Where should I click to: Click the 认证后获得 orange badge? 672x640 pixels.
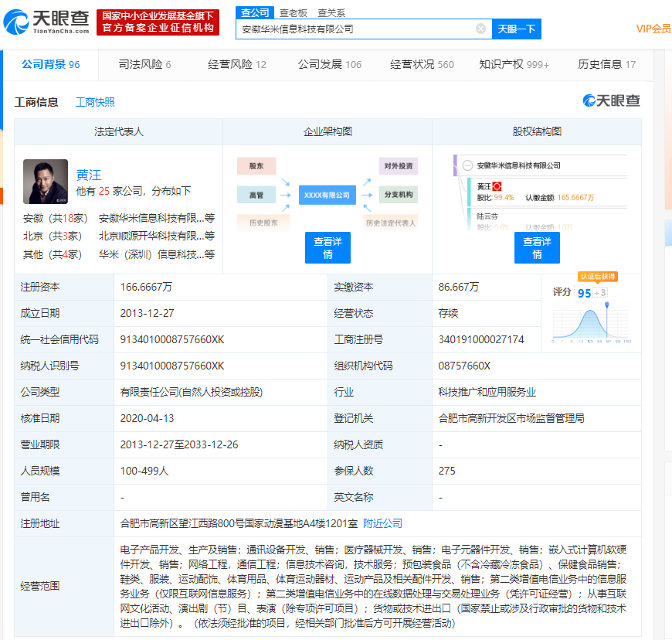598,277
